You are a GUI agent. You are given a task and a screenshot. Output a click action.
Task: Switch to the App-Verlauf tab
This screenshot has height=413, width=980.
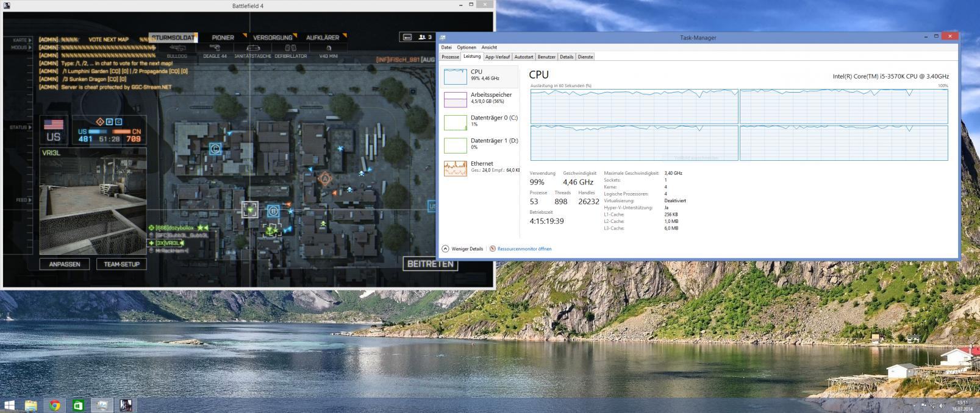pos(498,57)
